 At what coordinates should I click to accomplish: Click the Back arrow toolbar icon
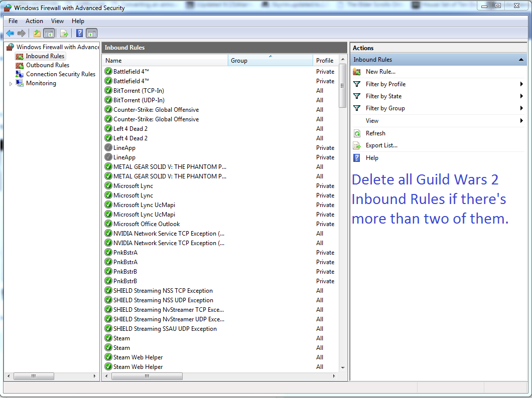pyautogui.click(x=10, y=33)
